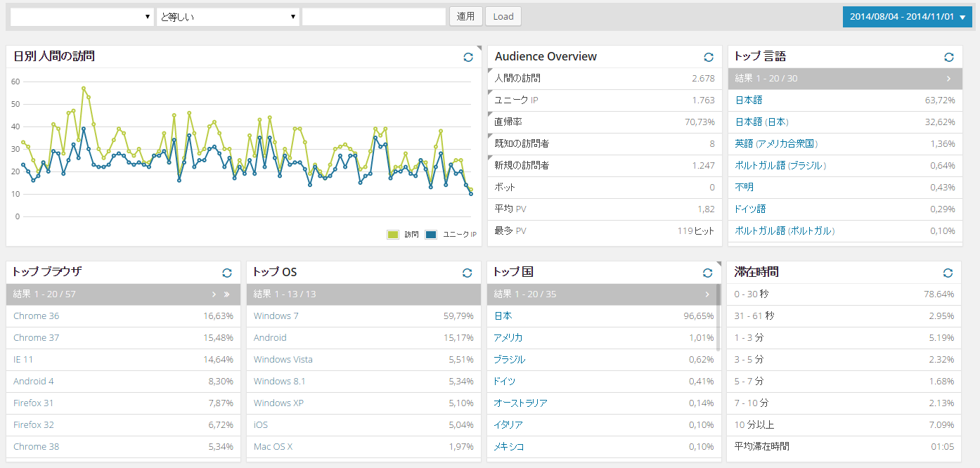Click the 適用 button
This screenshot has width=980, height=468.
point(466,17)
